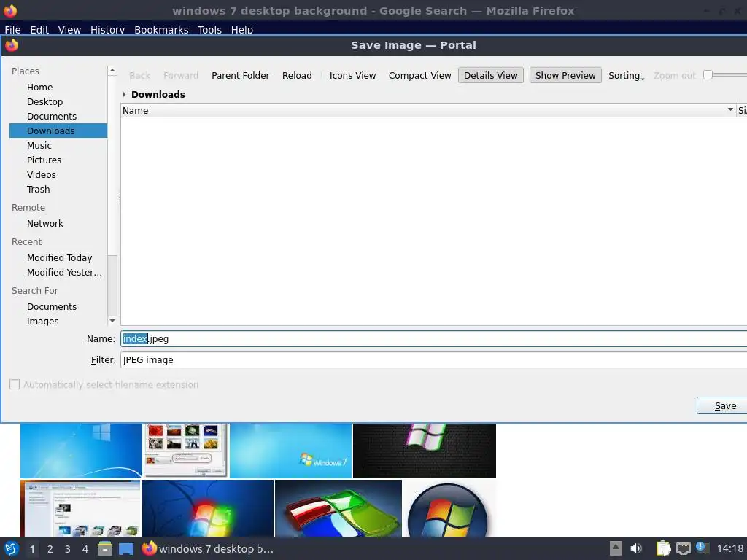Click the Places panel scroll-down arrow
The height and width of the screenshot is (560, 747).
pyautogui.click(x=112, y=321)
